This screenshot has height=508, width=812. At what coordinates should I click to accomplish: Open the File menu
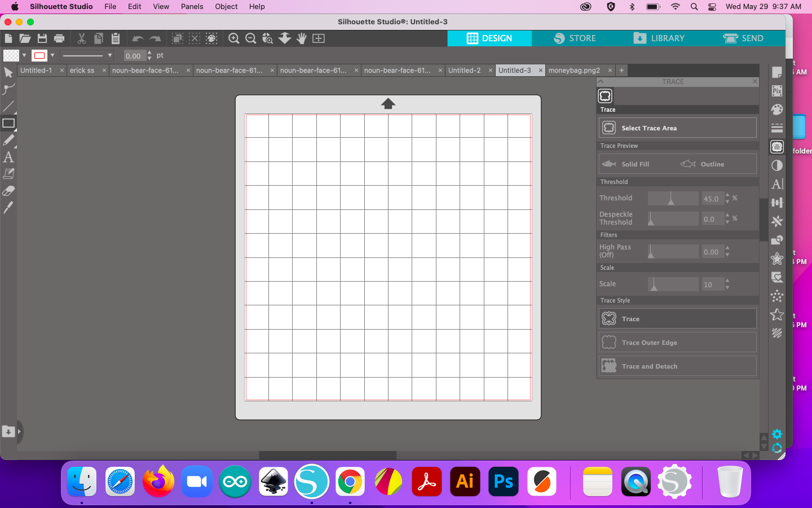point(111,7)
